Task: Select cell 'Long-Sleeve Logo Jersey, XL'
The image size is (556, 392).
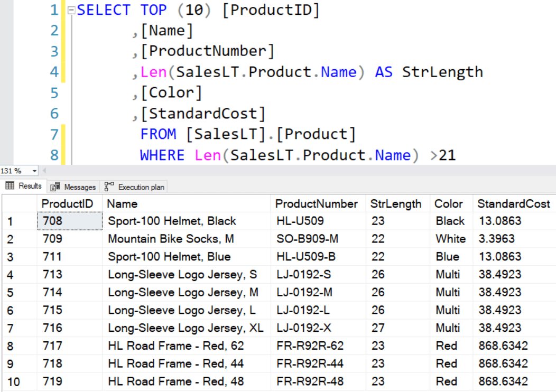Action: [x=187, y=328]
